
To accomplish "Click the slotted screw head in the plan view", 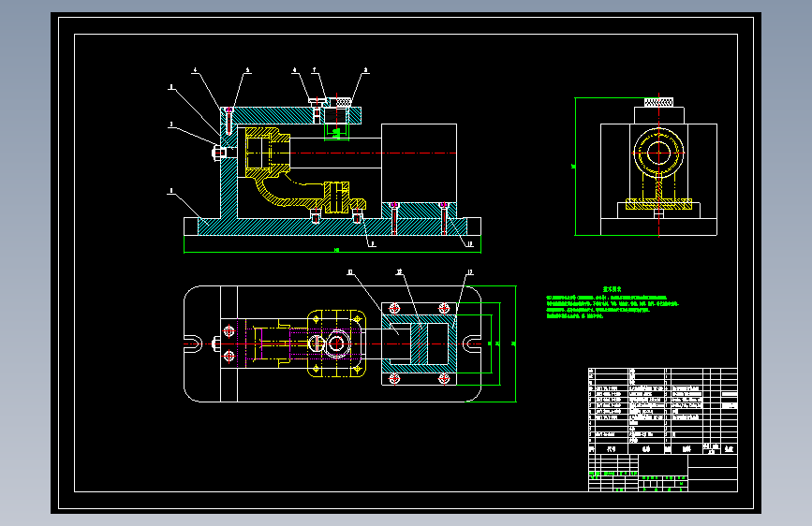I will click(316, 343).
